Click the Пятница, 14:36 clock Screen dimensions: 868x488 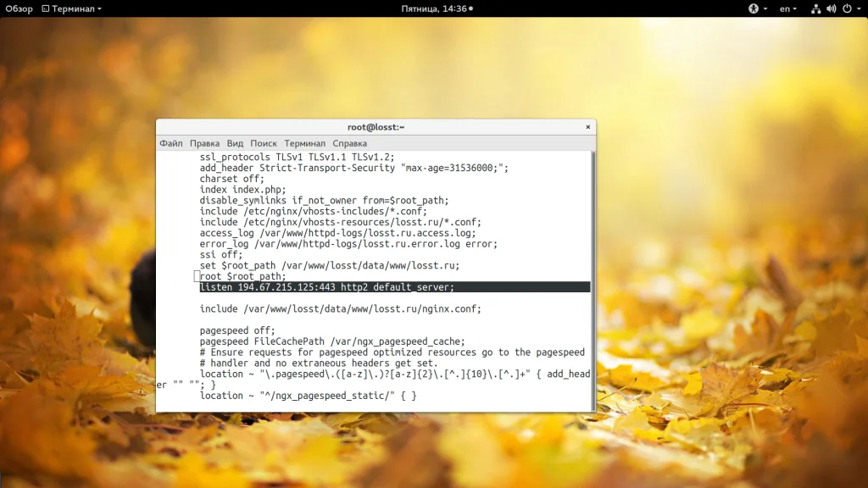(x=434, y=8)
